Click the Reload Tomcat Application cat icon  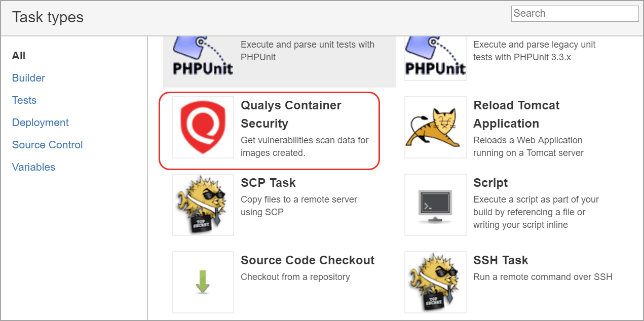point(435,127)
